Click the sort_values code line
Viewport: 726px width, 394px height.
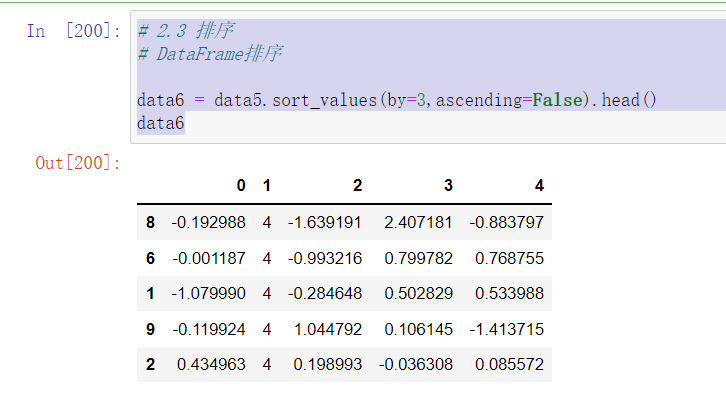click(397, 100)
